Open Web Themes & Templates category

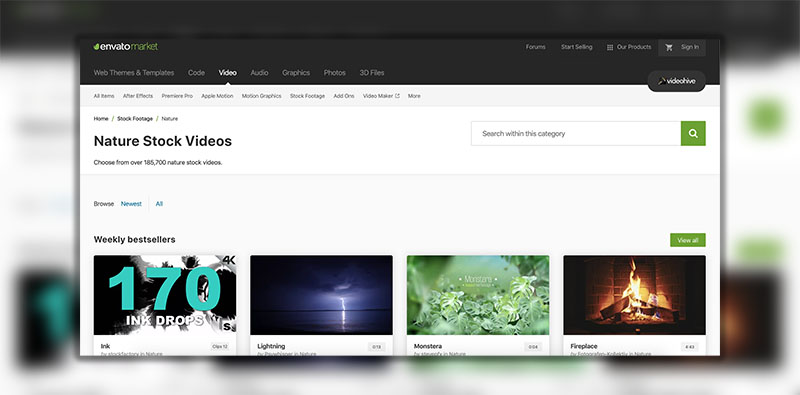pos(134,72)
